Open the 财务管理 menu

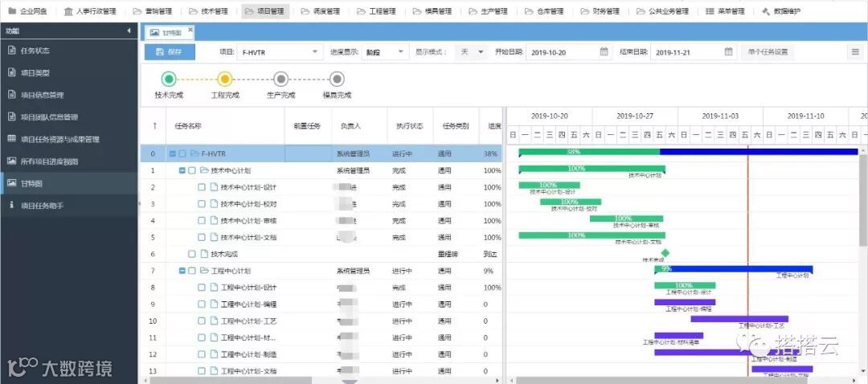tap(600, 11)
